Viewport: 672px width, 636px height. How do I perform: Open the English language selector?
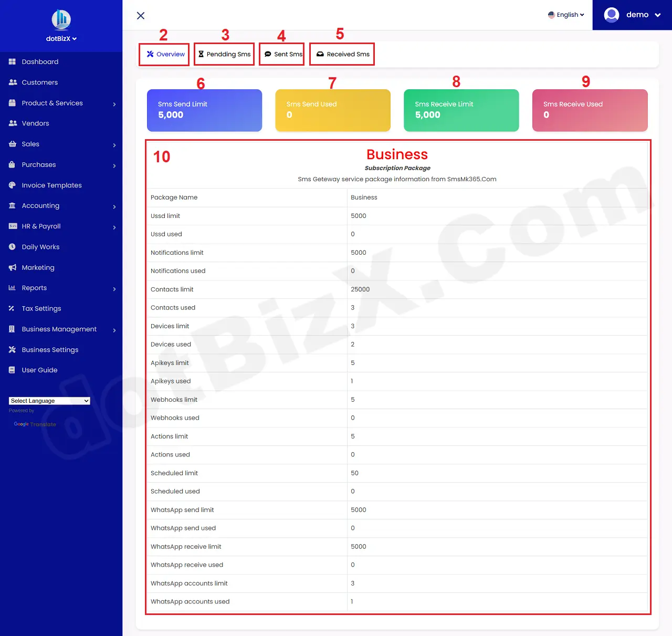click(x=566, y=15)
